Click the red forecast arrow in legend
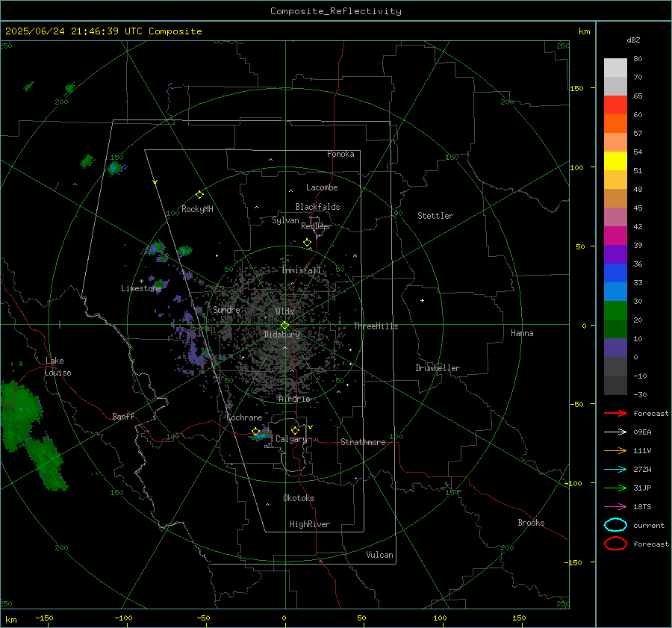Image resolution: width=672 pixels, height=628 pixels. 615,413
